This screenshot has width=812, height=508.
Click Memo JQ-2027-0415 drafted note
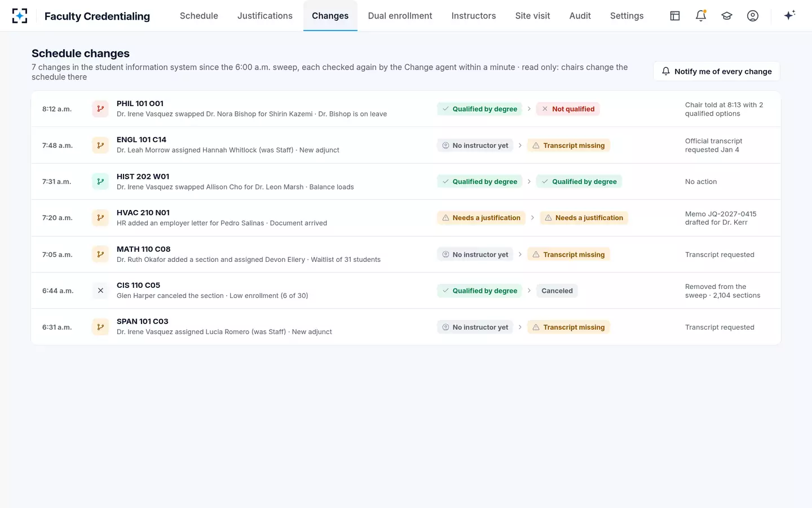click(x=721, y=218)
